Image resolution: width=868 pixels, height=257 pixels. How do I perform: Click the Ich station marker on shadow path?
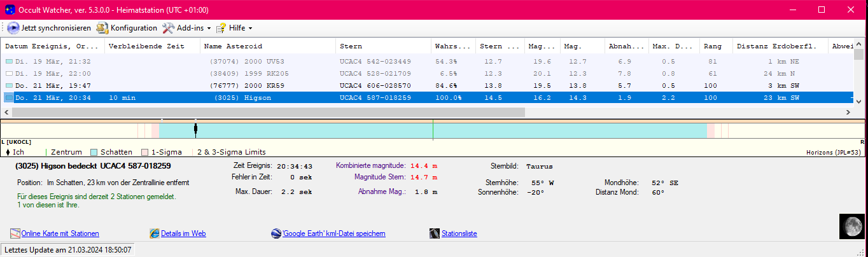pyautogui.click(x=195, y=129)
